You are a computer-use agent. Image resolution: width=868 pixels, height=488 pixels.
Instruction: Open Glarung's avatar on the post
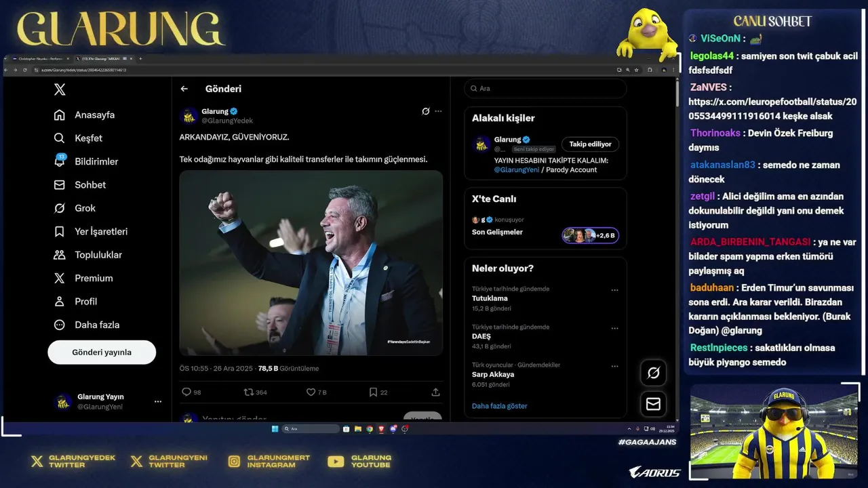click(x=189, y=116)
